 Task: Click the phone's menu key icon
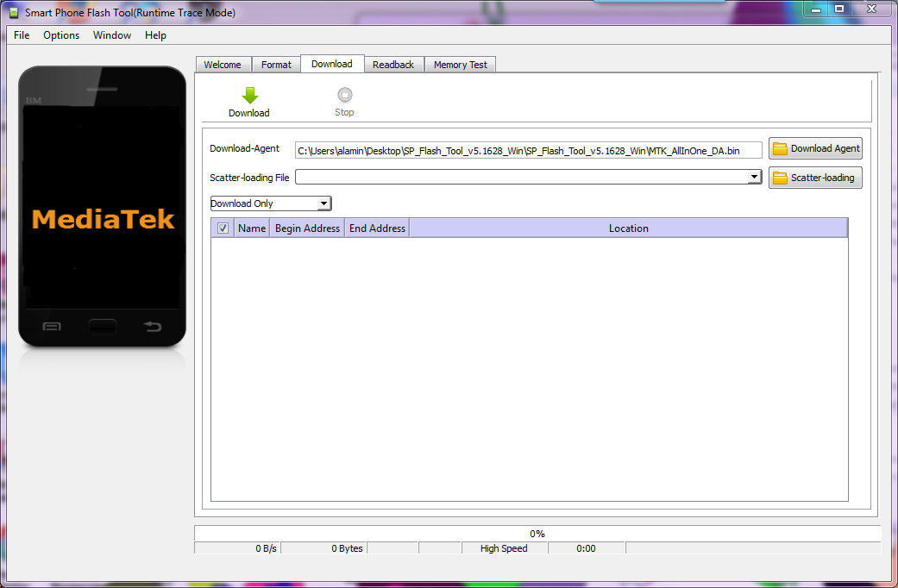tap(52, 327)
